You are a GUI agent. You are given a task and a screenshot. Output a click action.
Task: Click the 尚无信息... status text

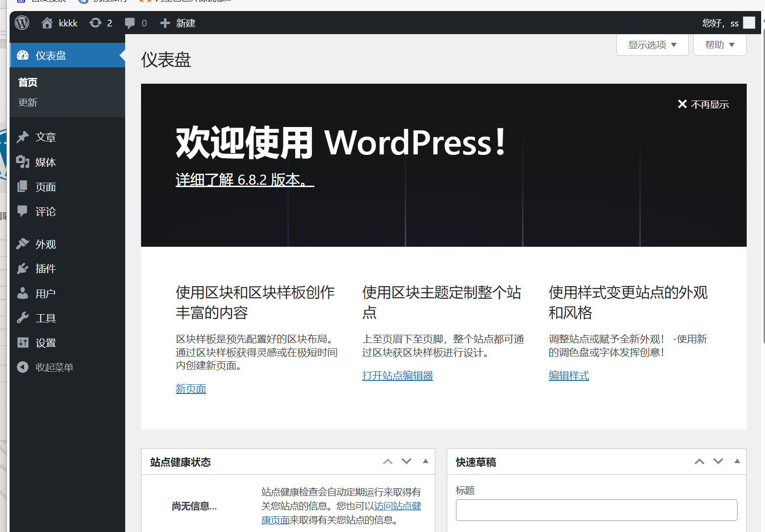[194, 506]
